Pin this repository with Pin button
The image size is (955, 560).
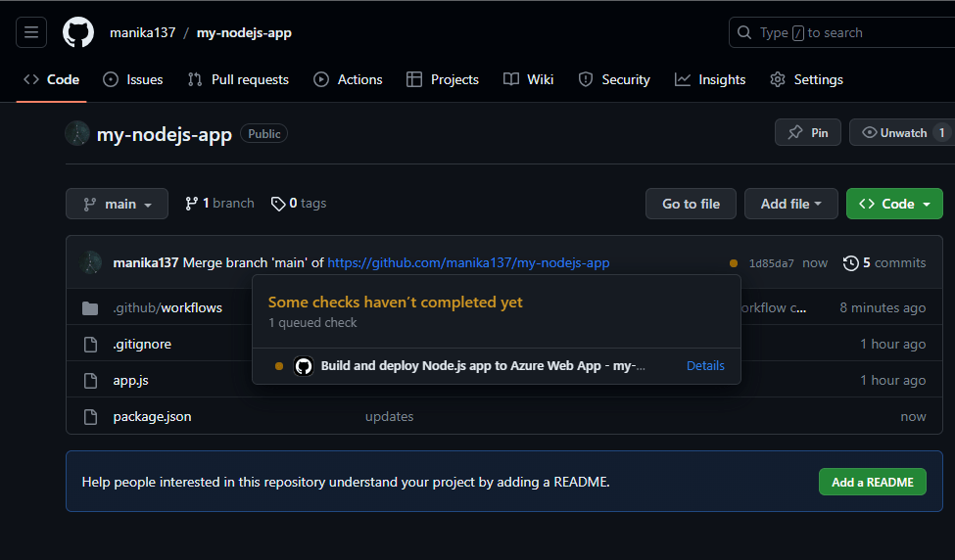pos(808,133)
